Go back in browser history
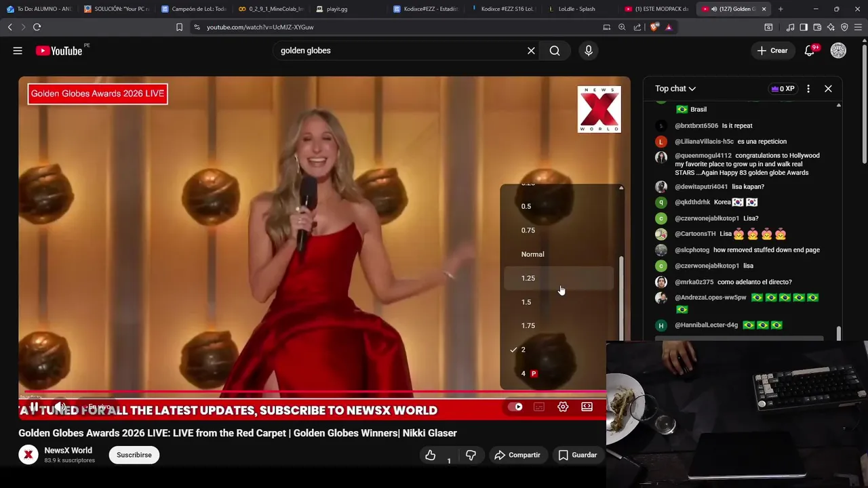Screen dimensions: 868x488 point(9,27)
